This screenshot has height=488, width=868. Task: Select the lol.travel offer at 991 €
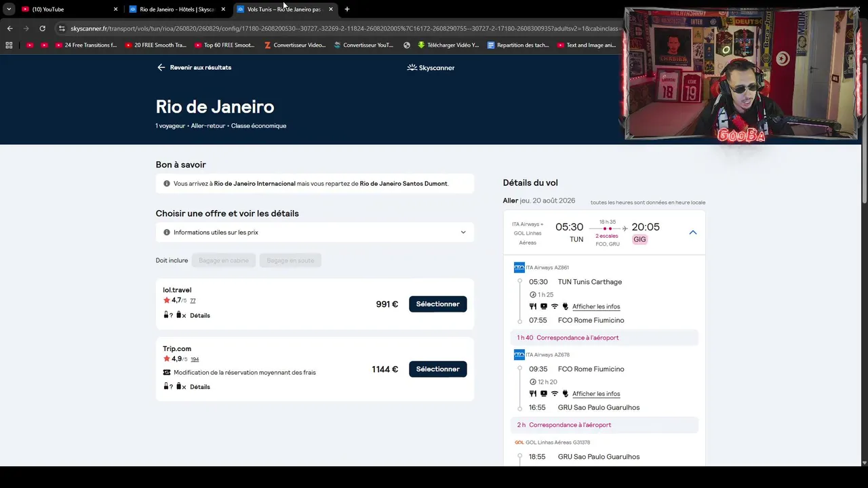click(x=437, y=304)
